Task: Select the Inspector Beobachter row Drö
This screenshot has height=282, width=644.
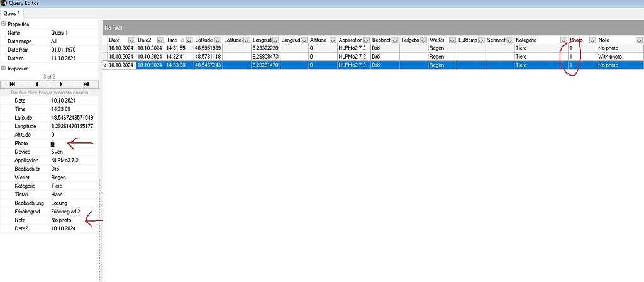Action: 49,169
